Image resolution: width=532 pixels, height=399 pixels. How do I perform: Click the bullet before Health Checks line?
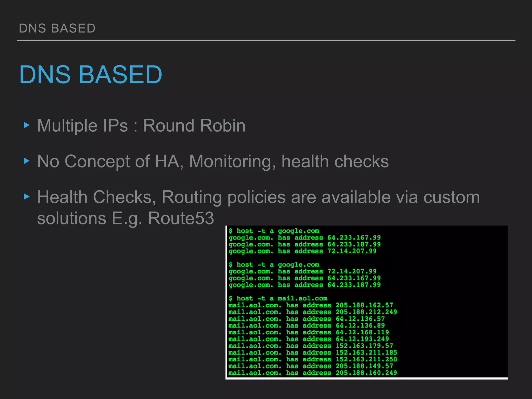click(x=26, y=197)
